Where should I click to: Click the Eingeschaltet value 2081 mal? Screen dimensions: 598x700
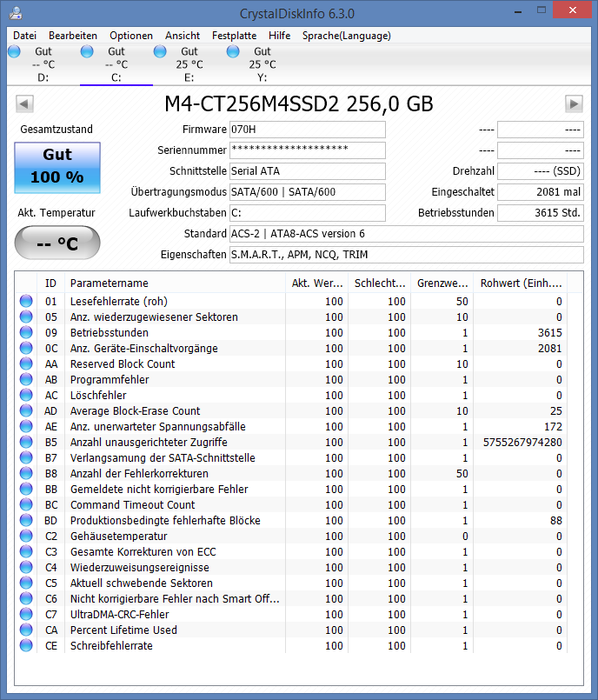click(x=541, y=192)
